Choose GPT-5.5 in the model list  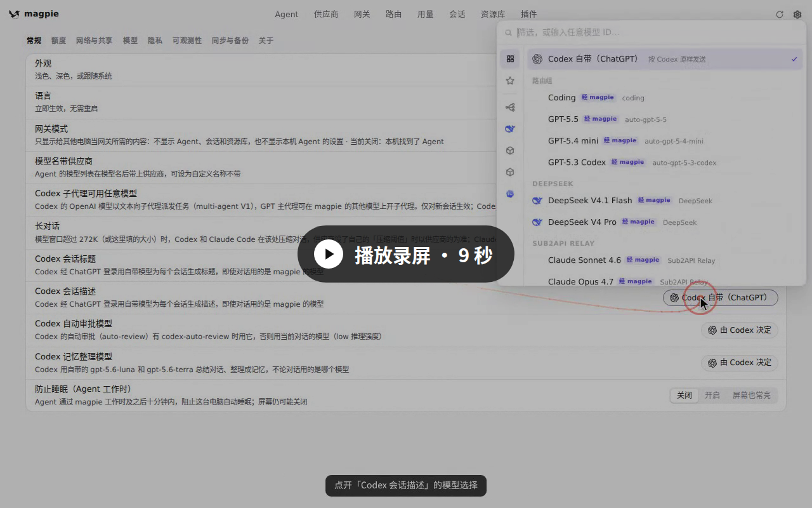pyautogui.click(x=665, y=119)
